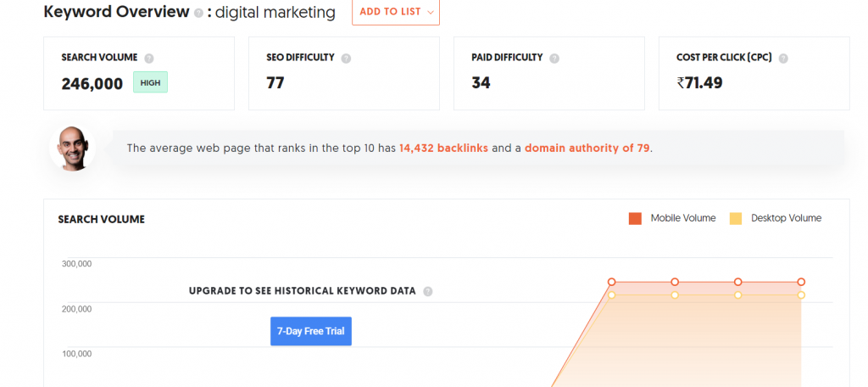Screen dimensions: 868x387
Task: Click the Mobile Volume legend label
Action: 683,218
